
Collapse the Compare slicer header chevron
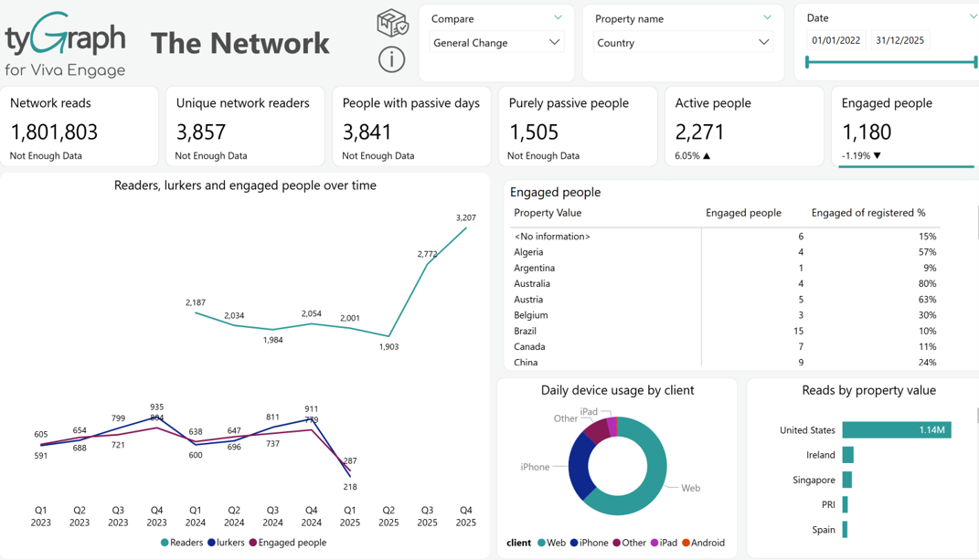pyautogui.click(x=559, y=17)
